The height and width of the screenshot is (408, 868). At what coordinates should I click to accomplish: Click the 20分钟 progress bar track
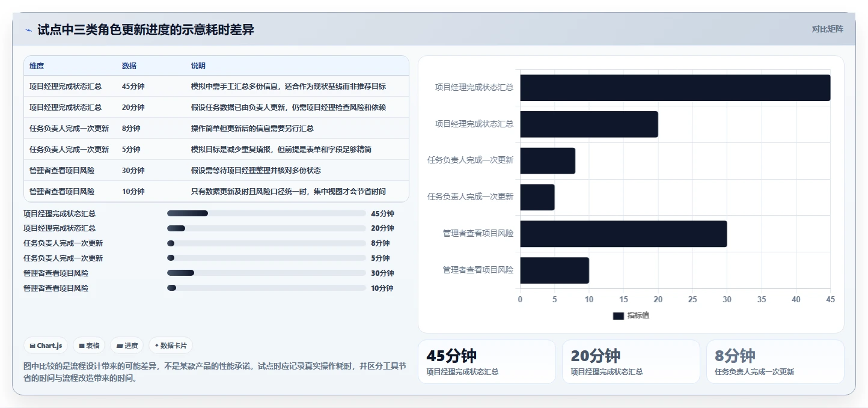(266, 228)
